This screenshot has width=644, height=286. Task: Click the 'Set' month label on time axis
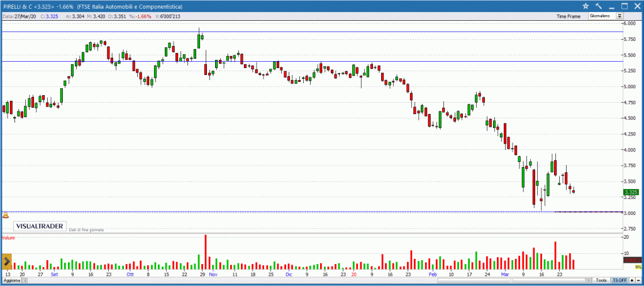(55, 273)
